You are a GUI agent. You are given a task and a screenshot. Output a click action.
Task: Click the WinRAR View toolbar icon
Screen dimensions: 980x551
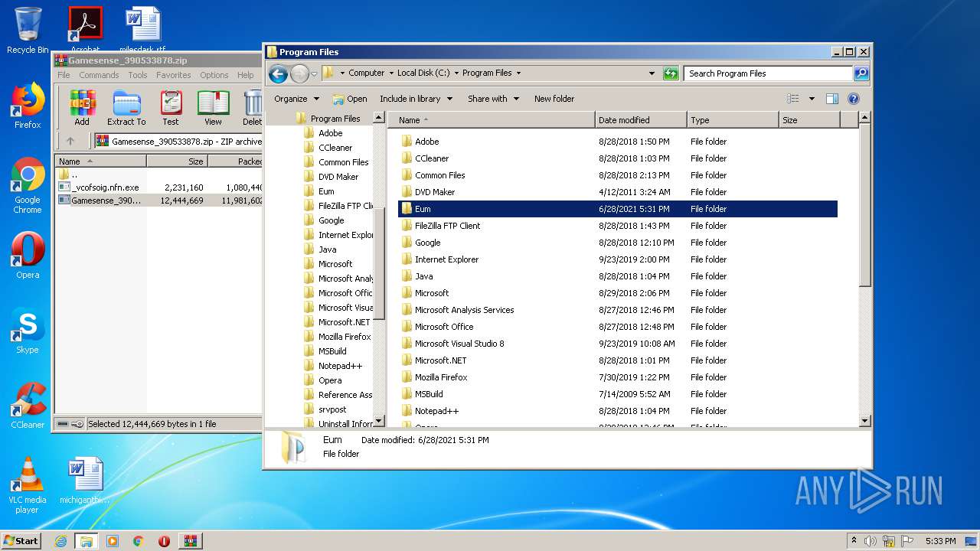(213, 108)
